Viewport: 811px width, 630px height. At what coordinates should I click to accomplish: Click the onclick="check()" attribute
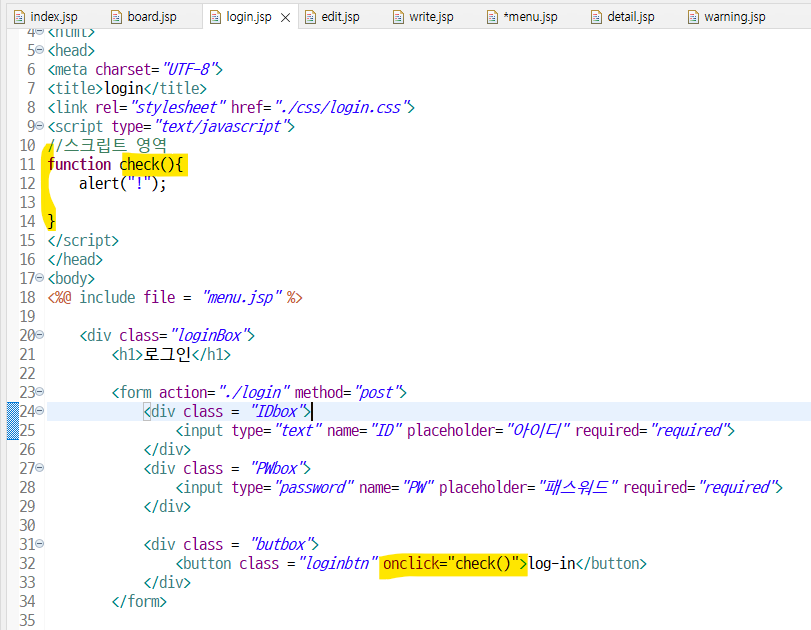pos(454,563)
